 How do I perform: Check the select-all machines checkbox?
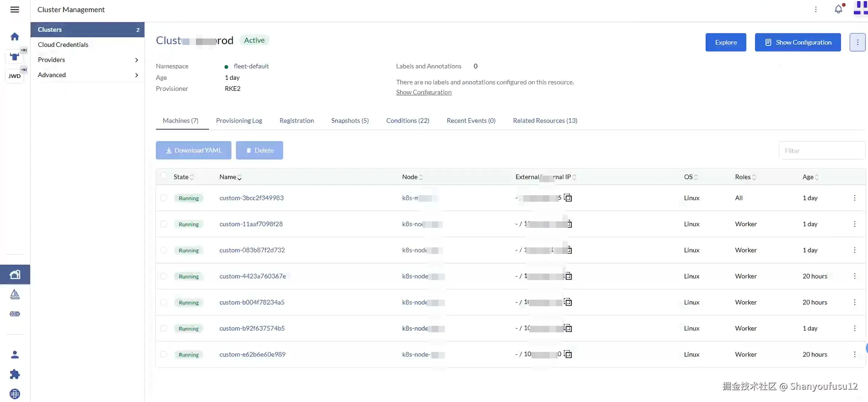click(164, 176)
